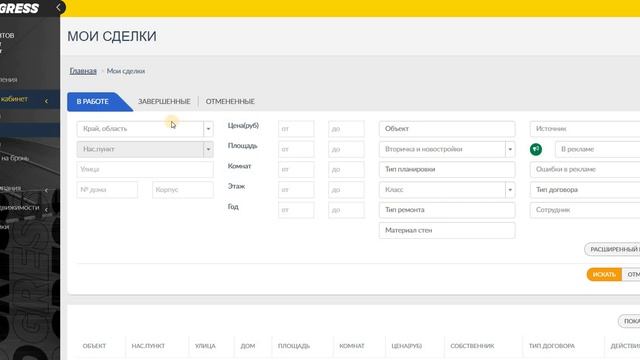Click the Объект column header

pos(94,346)
